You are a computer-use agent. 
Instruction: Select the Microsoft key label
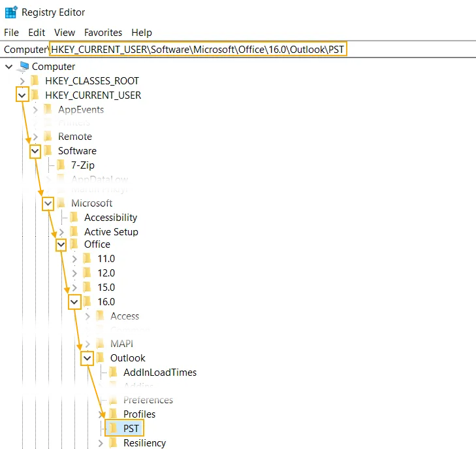91,203
